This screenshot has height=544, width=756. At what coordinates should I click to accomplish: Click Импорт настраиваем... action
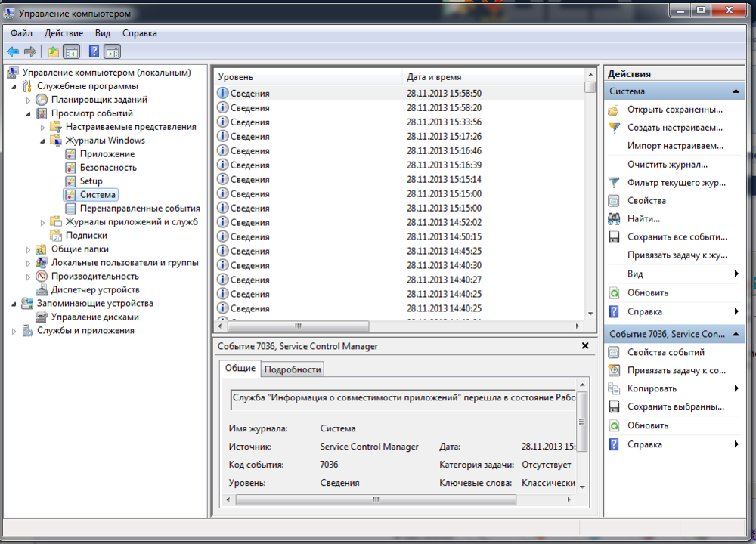675,146
